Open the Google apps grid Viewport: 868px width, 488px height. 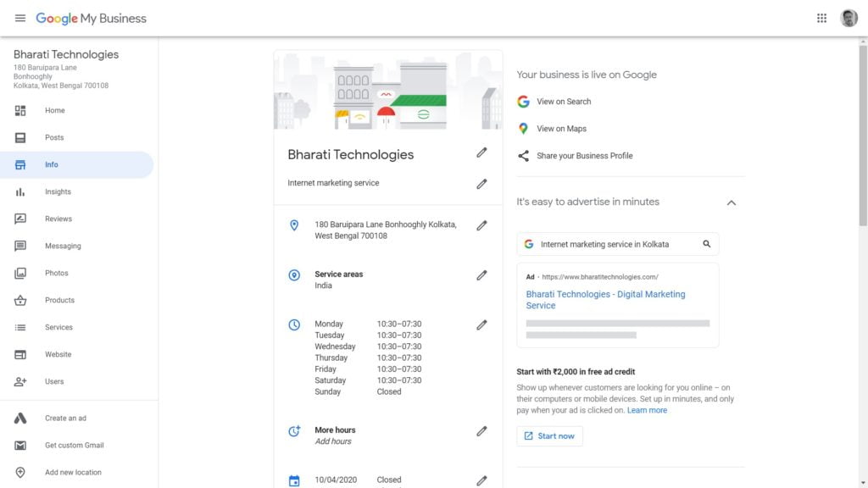(x=821, y=19)
